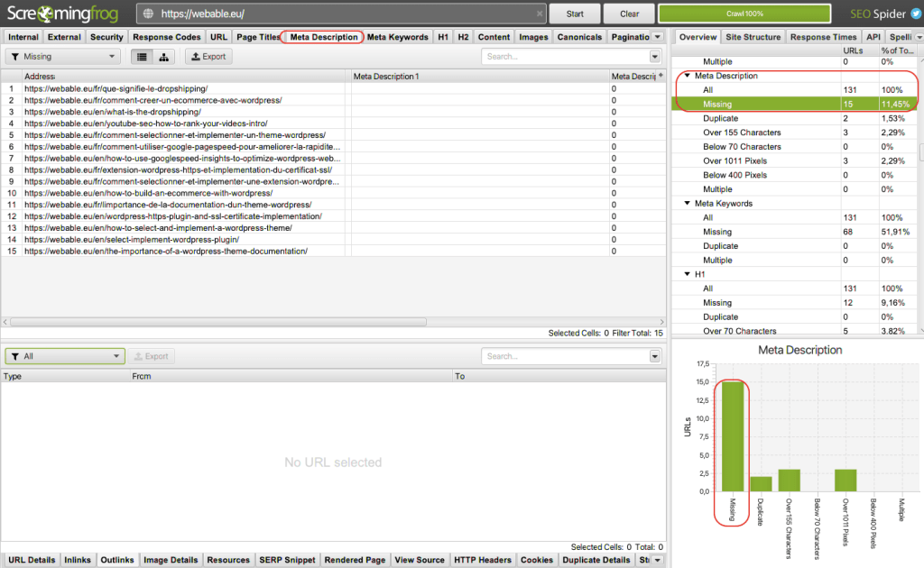Switch to Page Titles tab

coord(258,36)
